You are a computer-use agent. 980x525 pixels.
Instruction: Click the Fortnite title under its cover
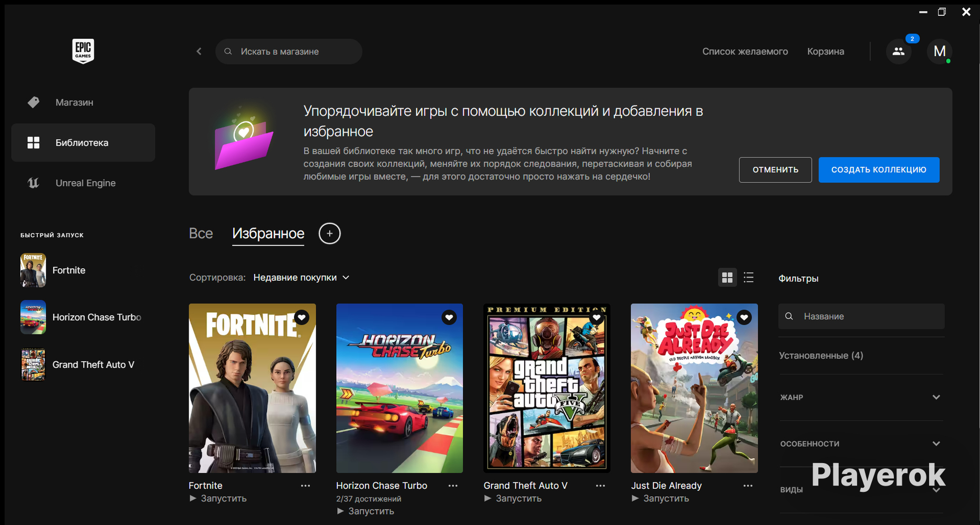pyautogui.click(x=205, y=486)
